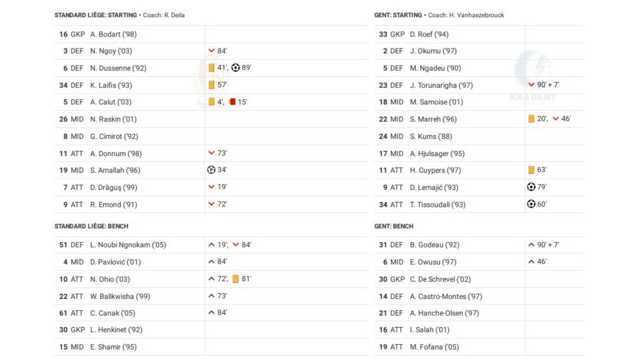This screenshot has width=644, height=362.
Task: Click Laifis's yellow card at 57'
Action: coord(211,85)
